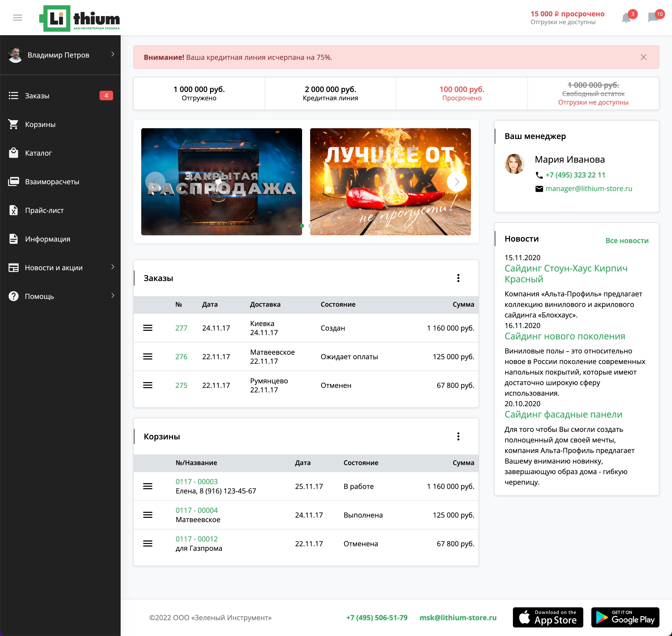
Task: Advance carousel with right arrow button
Action: (x=456, y=182)
